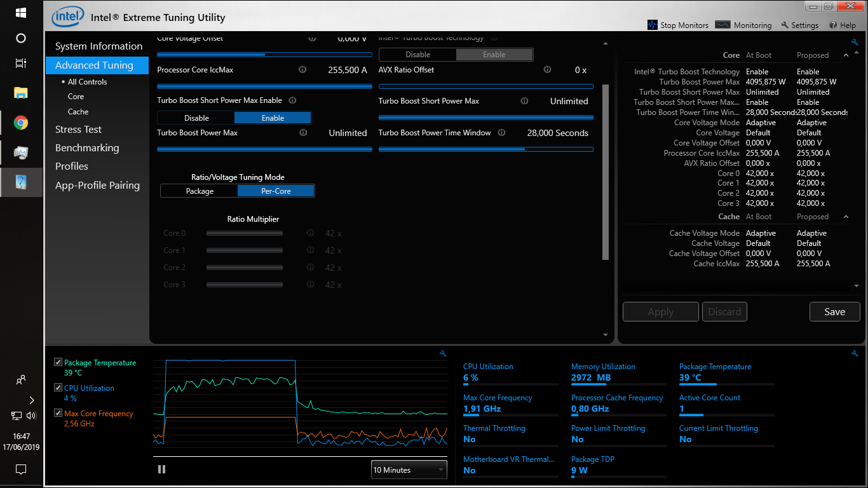This screenshot has width=868, height=488.
Task: Click the Stop Monitors icon
Action: (653, 25)
